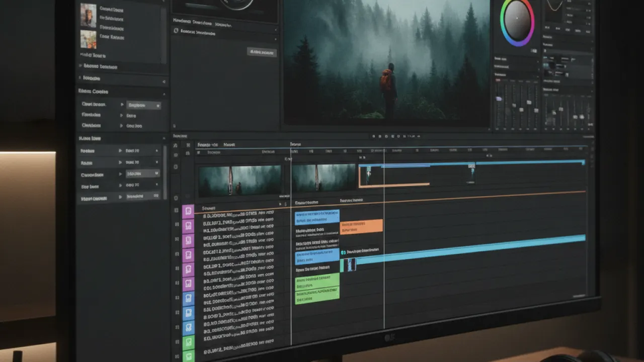Select the topmost blue clip block on the timeline
The width and height of the screenshot is (644, 362).
click(x=317, y=217)
